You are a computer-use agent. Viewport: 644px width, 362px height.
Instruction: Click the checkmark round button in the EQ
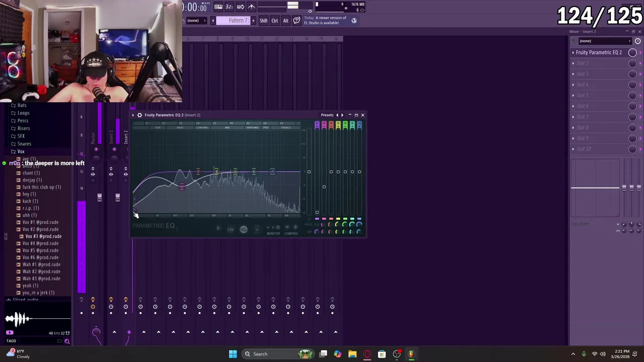pyautogui.click(x=257, y=229)
